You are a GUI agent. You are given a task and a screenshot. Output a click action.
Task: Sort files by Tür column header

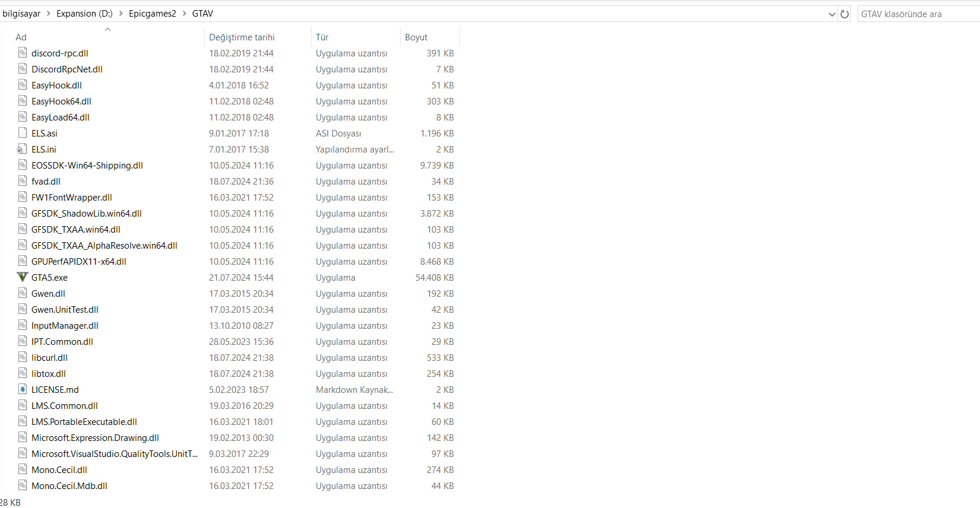pyautogui.click(x=322, y=37)
